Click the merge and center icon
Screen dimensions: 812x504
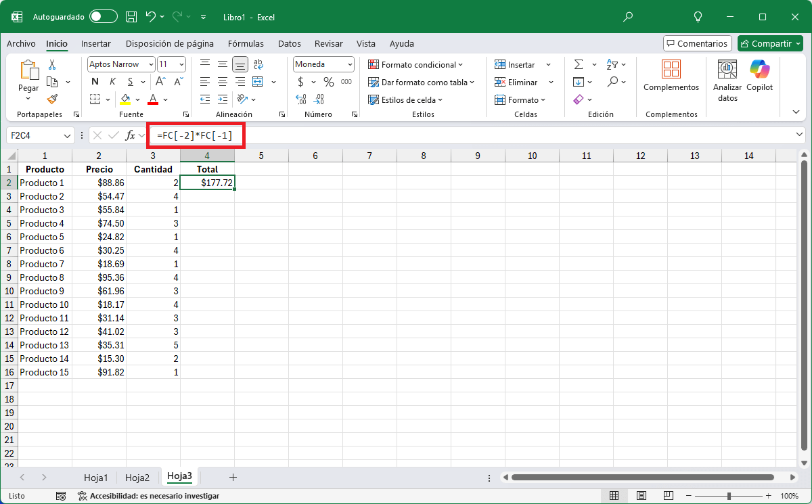coord(258,82)
